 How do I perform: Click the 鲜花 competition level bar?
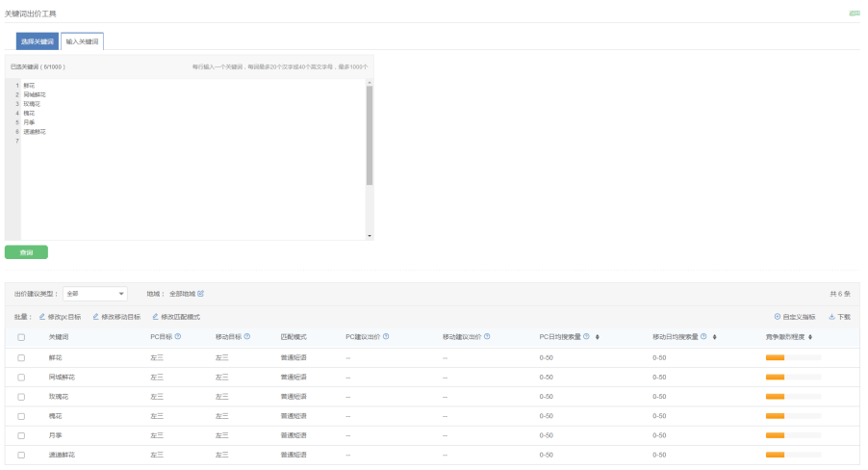coord(793,357)
